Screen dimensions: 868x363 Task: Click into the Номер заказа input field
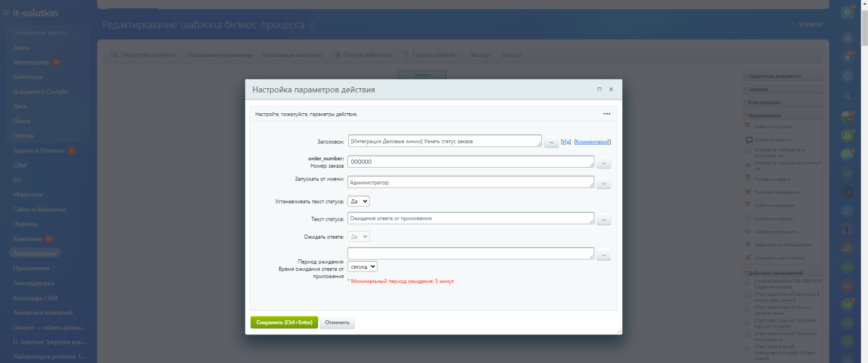470,162
